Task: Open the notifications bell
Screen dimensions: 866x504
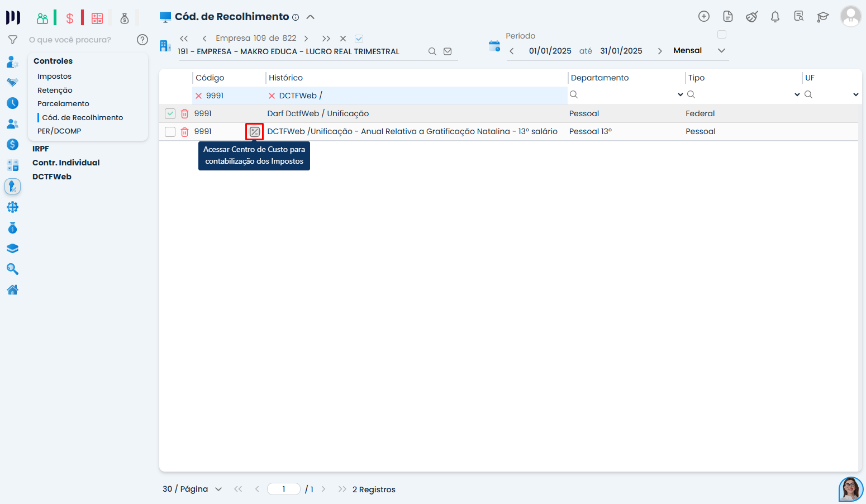Action: point(775,17)
